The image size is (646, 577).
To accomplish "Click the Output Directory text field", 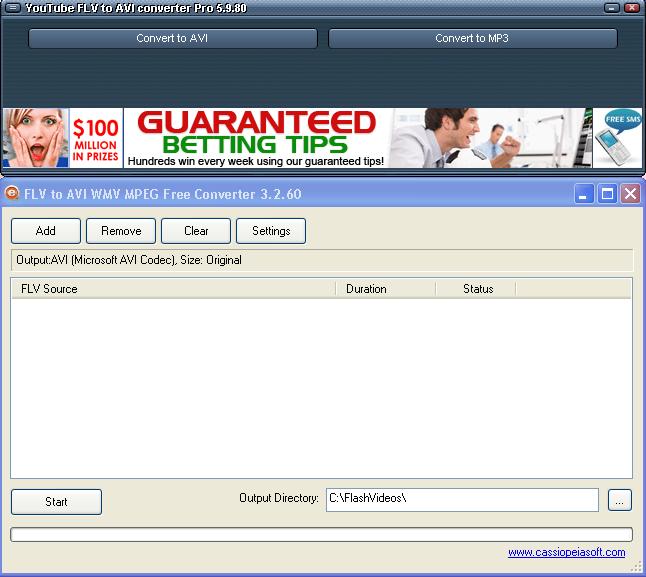I will click(462, 500).
